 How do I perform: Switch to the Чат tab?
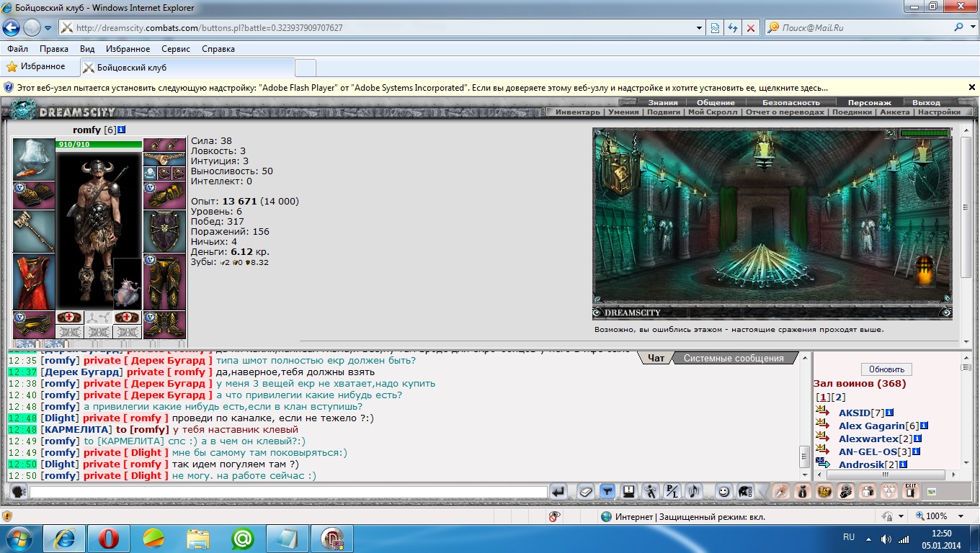click(656, 358)
